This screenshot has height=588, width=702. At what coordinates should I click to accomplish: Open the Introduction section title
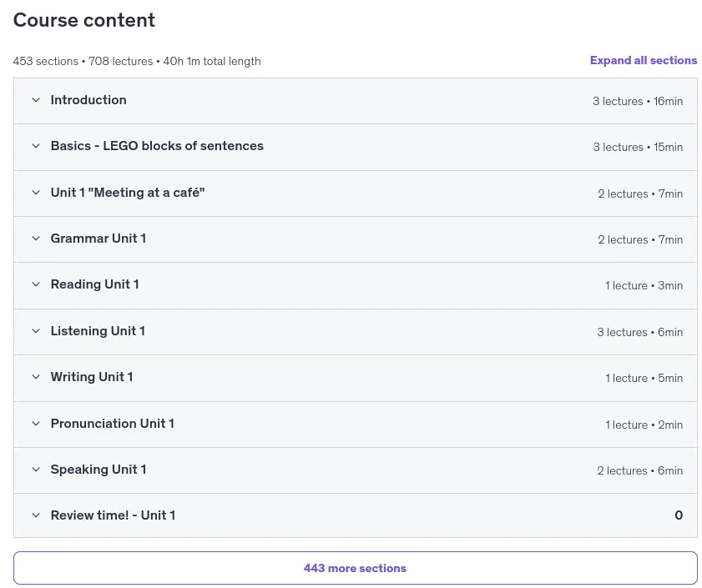(88, 100)
